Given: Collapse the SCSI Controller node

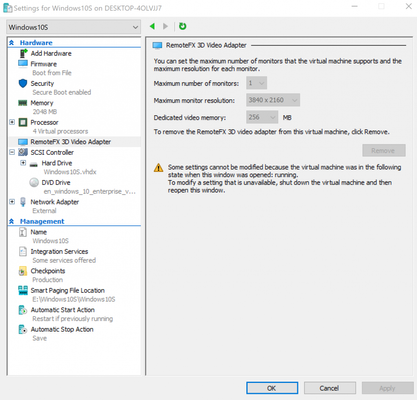Looking at the screenshot, I should point(12,152).
